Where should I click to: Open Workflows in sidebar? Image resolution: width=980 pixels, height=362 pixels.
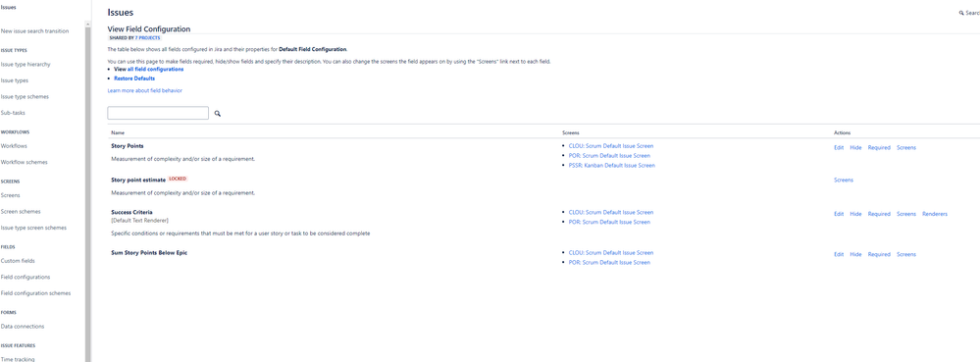click(14, 146)
